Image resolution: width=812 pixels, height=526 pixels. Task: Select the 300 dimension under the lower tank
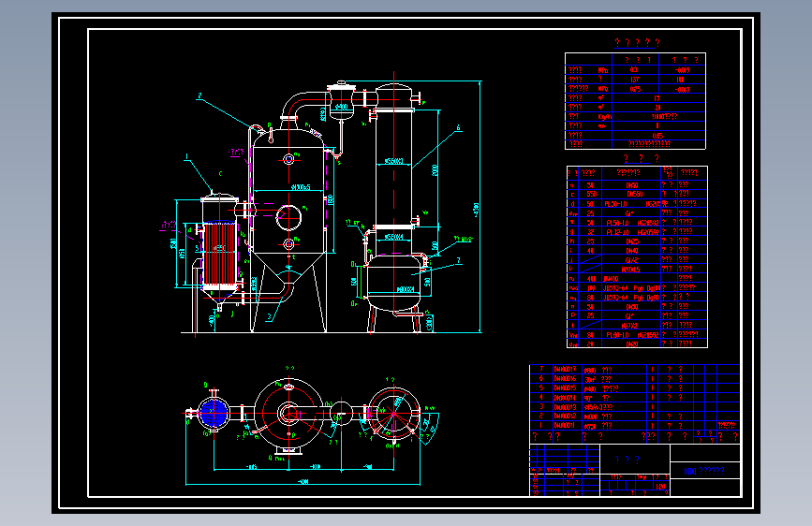pyautogui.click(x=429, y=324)
